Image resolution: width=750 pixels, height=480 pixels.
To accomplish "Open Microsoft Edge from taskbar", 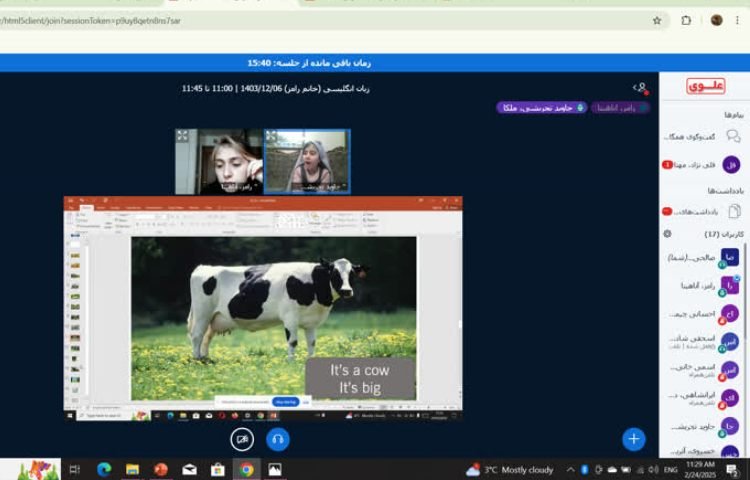I will tap(104, 470).
